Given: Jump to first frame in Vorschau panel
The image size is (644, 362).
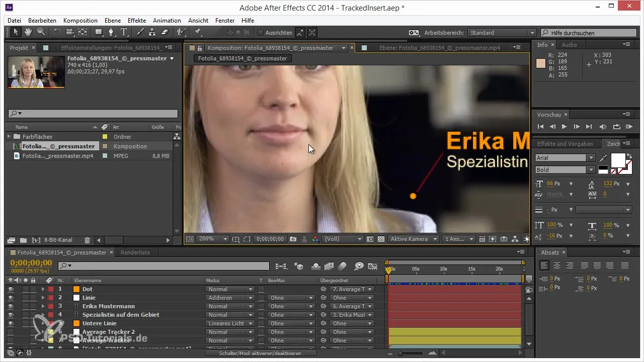Looking at the screenshot, I should click(x=541, y=127).
